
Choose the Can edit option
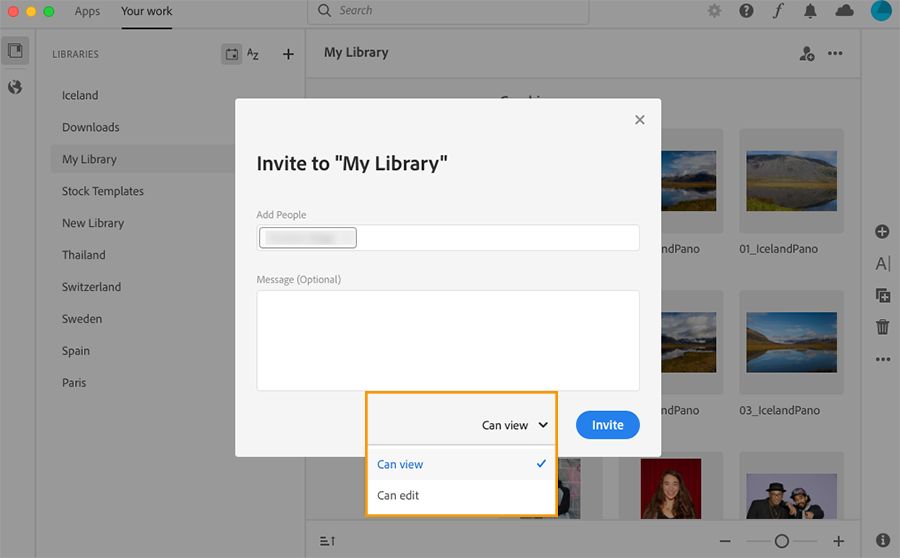(461, 495)
